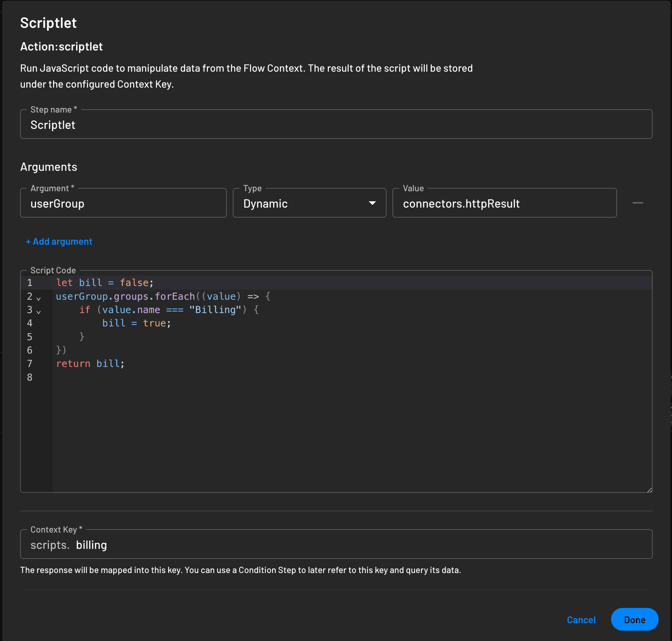Click the closing '})' on line 6
The height and width of the screenshot is (641, 672).
61,350
